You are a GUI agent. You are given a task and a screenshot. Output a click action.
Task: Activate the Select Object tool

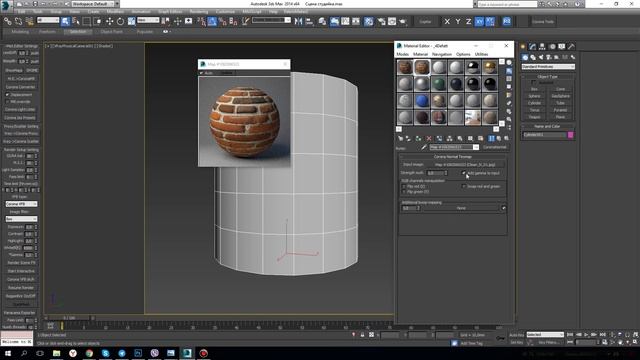point(65,21)
